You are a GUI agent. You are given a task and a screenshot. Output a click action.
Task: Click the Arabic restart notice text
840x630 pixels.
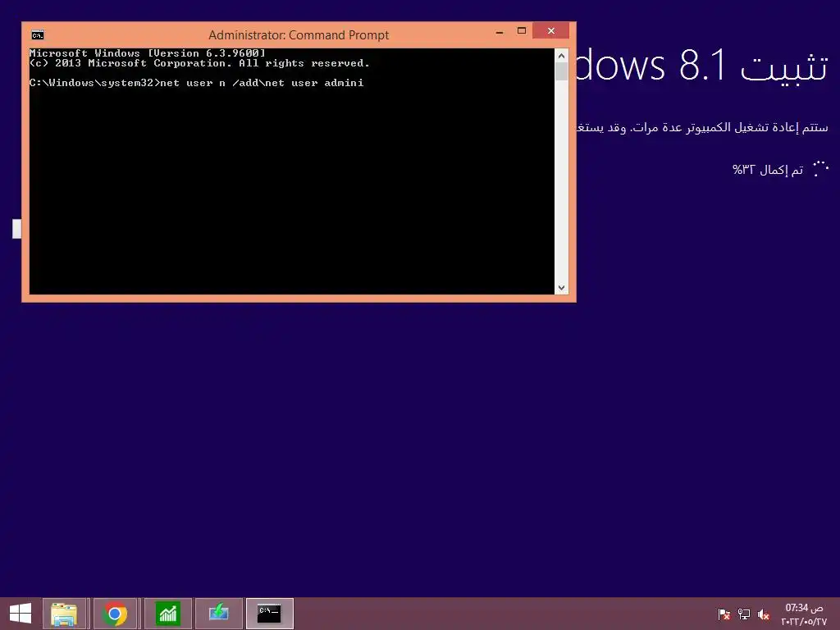tap(702, 127)
